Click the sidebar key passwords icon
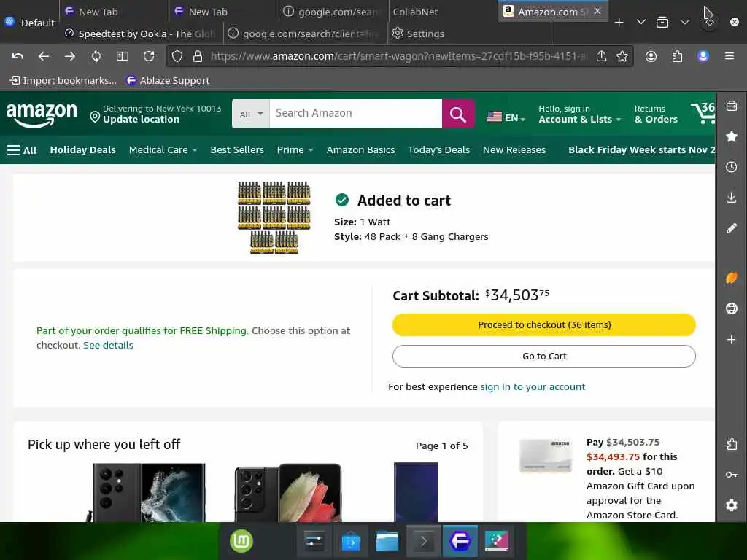Image resolution: width=747 pixels, height=560 pixels. click(731, 475)
